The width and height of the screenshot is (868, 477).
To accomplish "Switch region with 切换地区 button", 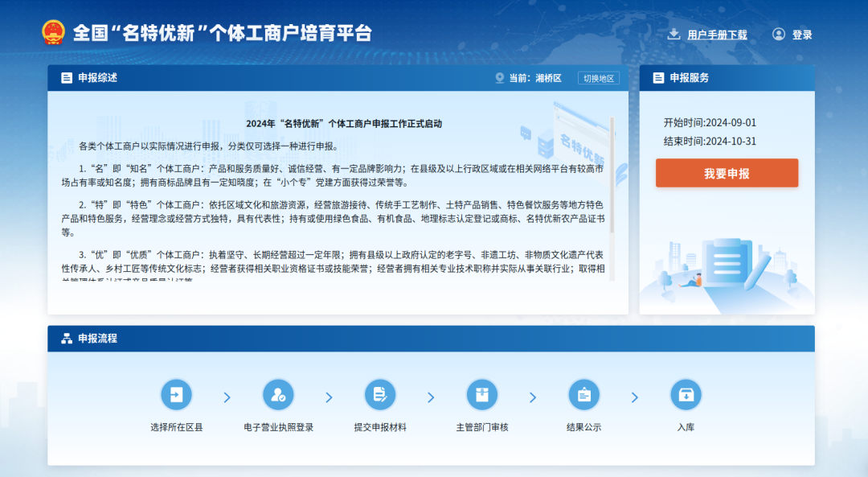I will 598,78.
